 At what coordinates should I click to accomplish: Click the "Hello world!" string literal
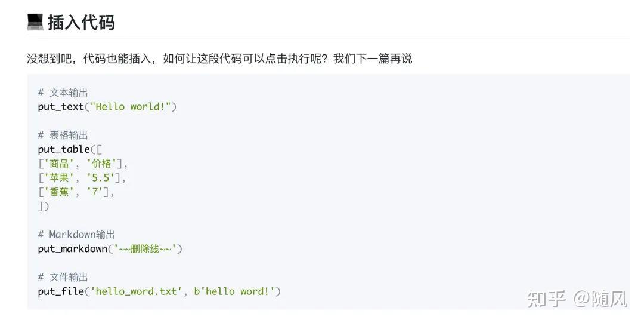click(131, 107)
